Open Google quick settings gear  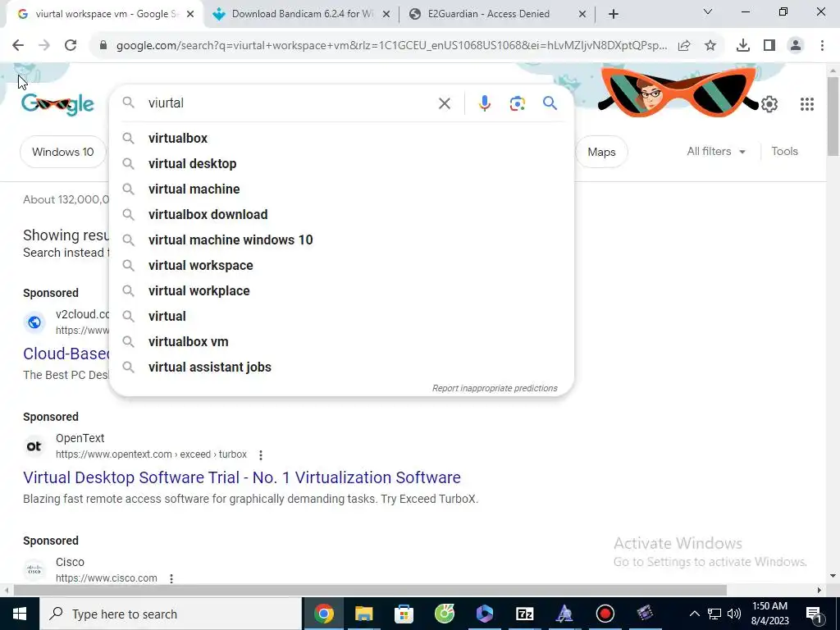pyautogui.click(x=769, y=104)
